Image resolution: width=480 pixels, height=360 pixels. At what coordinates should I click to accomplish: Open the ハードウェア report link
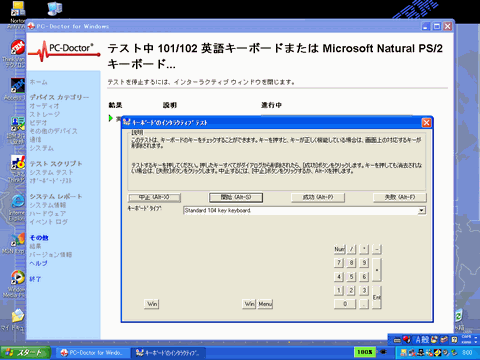(x=48, y=213)
